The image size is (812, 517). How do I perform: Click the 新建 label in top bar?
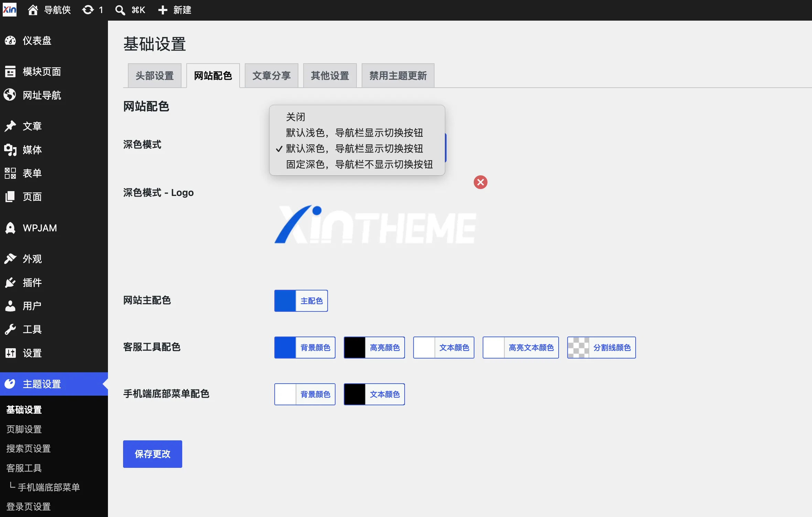tap(182, 10)
